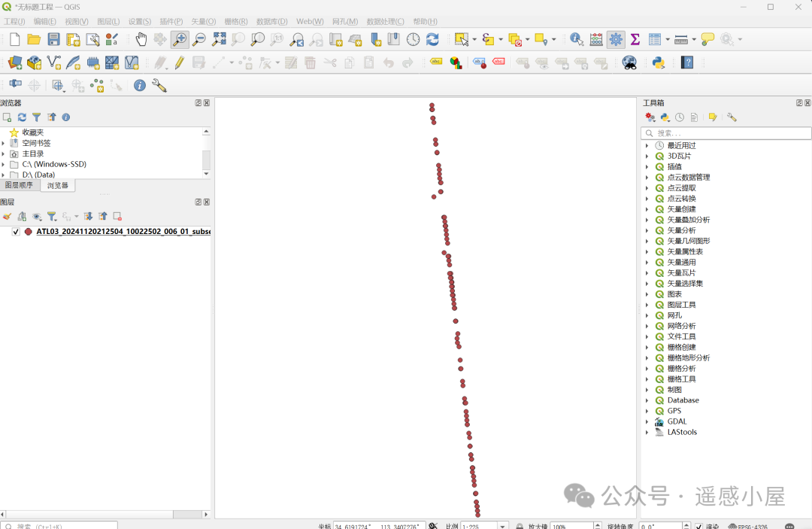Open the 图层(L) menu

pos(108,21)
